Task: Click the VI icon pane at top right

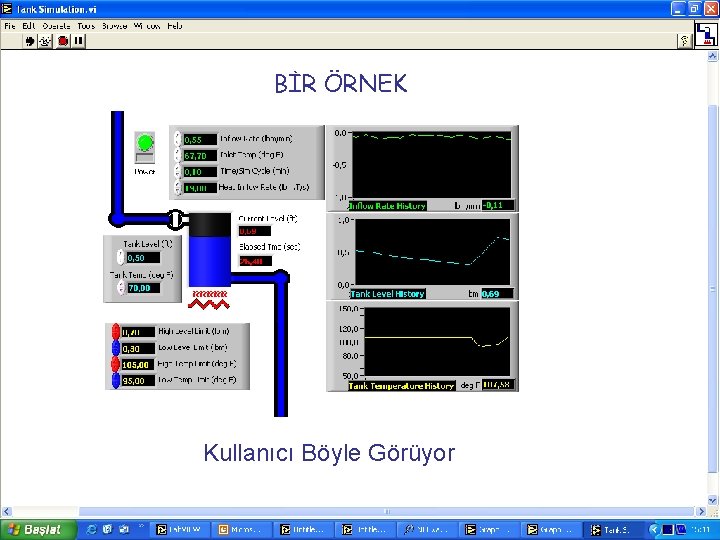Action: (706, 34)
